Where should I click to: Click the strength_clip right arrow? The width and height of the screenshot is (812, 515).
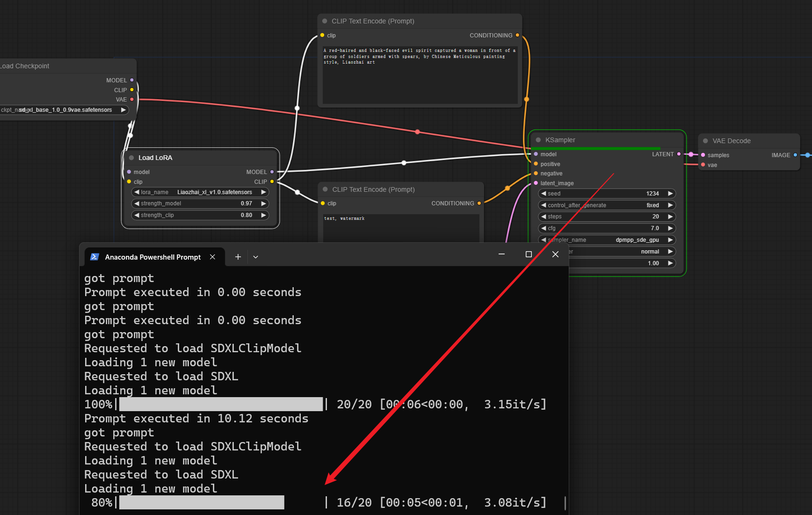263,215
